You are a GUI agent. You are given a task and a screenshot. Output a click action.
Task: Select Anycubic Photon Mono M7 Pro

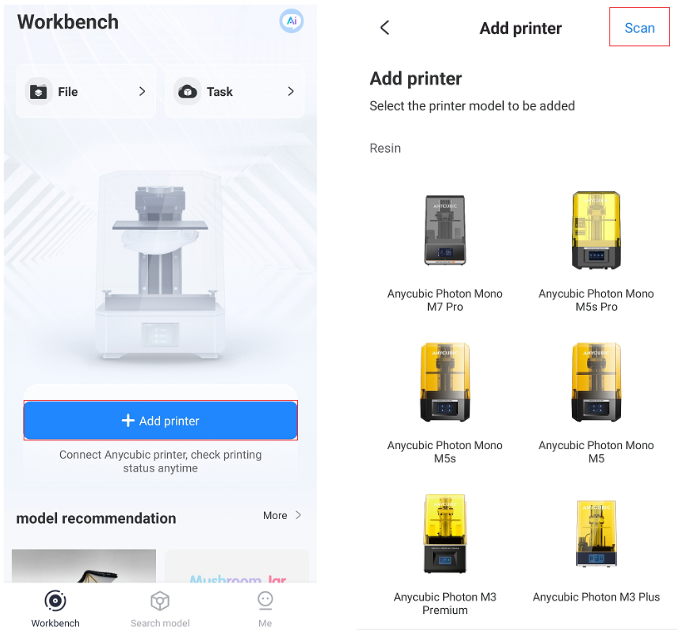[445, 253]
